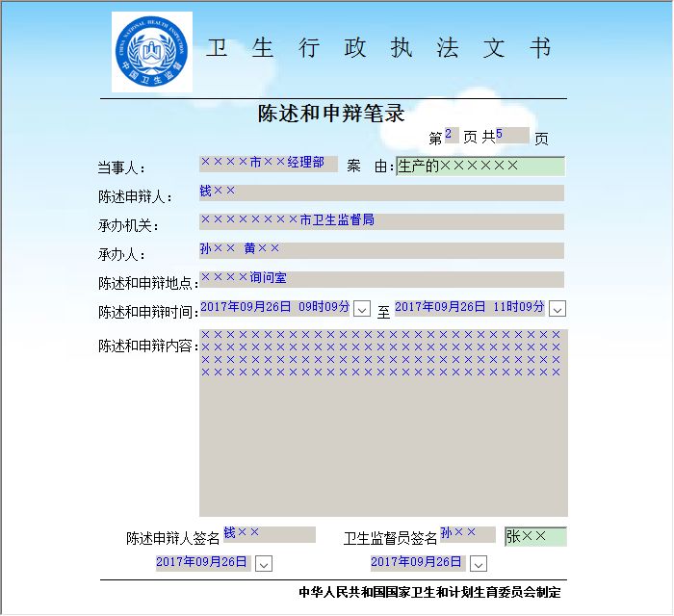Select the 承办机关 field with 市卫生监督局

(381, 221)
